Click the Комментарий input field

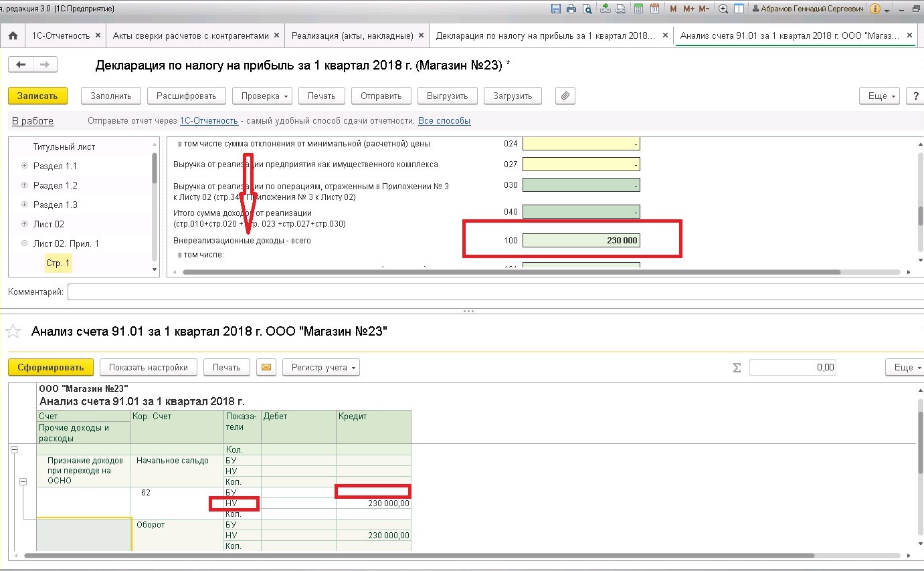click(x=495, y=292)
